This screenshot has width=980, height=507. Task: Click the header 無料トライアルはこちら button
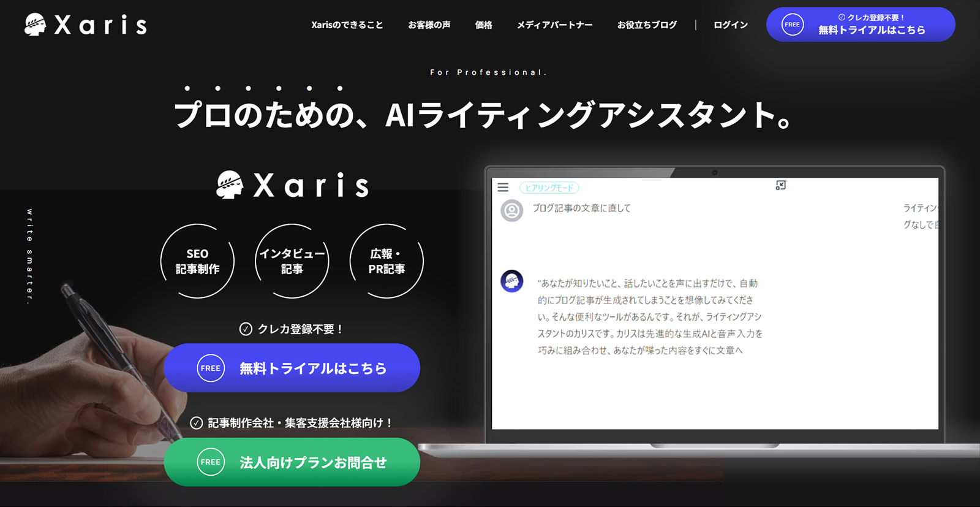pyautogui.click(x=861, y=25)
